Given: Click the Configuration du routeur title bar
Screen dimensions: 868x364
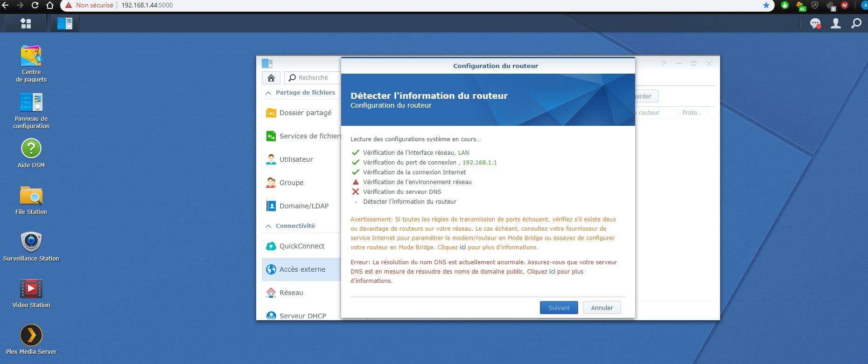Looking at the screenshot, I should (x=488, y=66).
